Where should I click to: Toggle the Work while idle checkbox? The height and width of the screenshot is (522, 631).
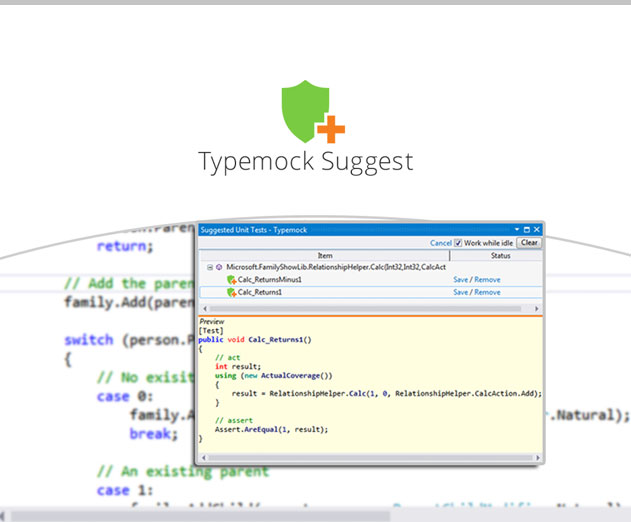click(x=458, y=243)
